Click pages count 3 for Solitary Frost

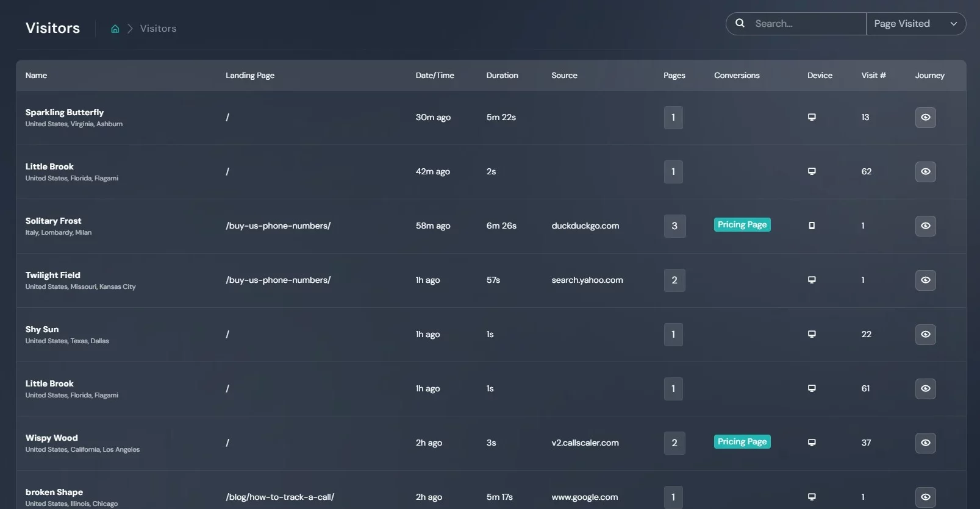pos(674,226)
